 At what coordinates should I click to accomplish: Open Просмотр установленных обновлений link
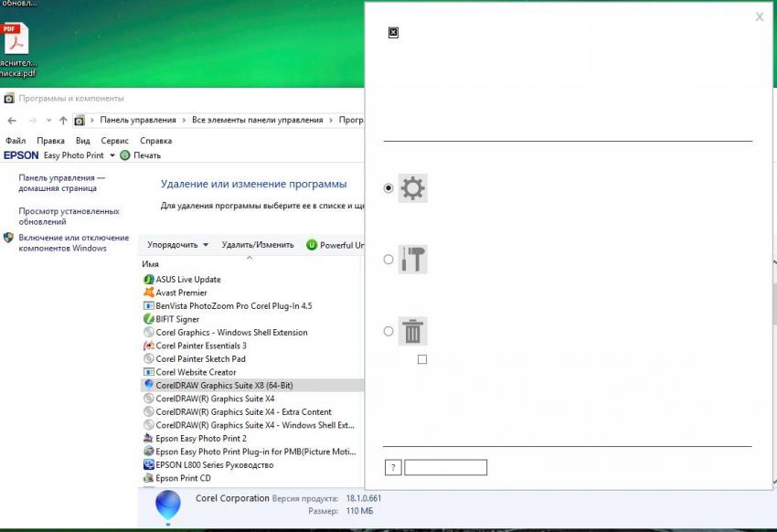[69, 216]
